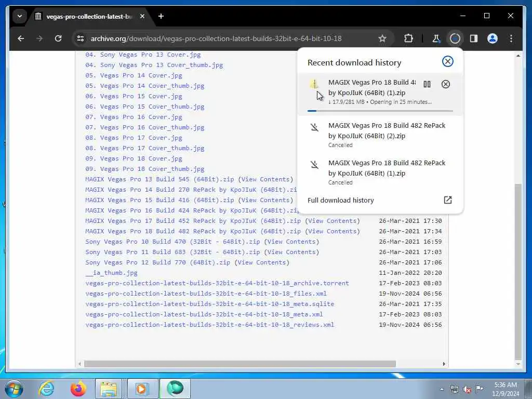Launch Firefox from taskbar
532x399 pixels.
pyautogui.click(x=78, y=389)
